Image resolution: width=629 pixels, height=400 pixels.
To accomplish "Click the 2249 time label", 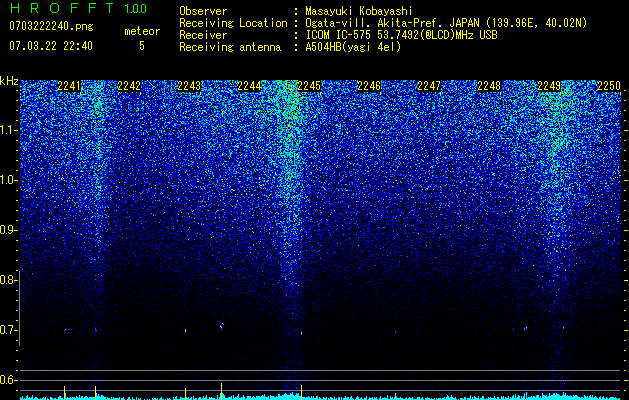I will [x=549, y=86].
